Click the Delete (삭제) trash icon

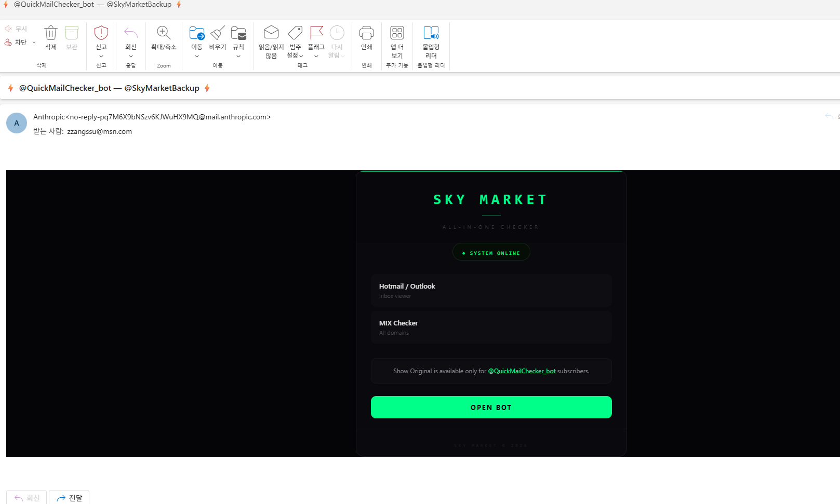(50, 33)
